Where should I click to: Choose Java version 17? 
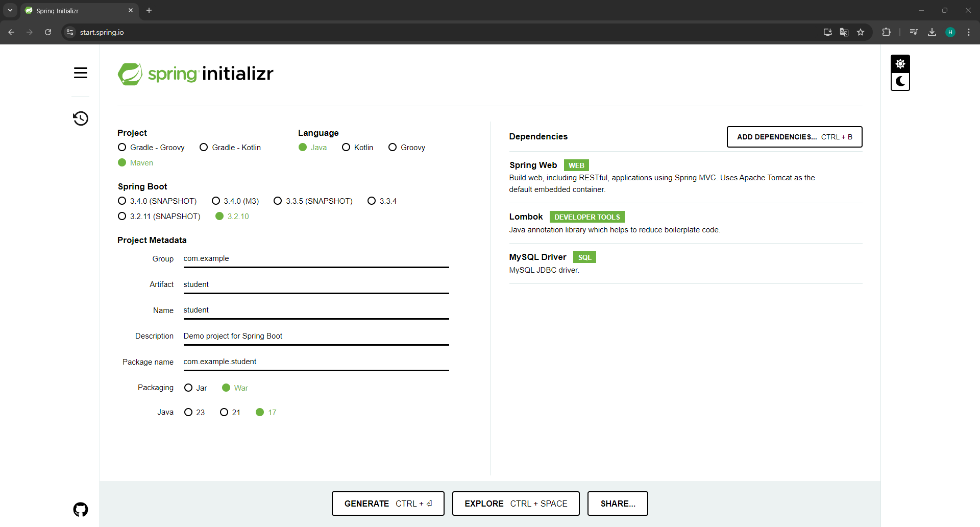click(266, 413)
